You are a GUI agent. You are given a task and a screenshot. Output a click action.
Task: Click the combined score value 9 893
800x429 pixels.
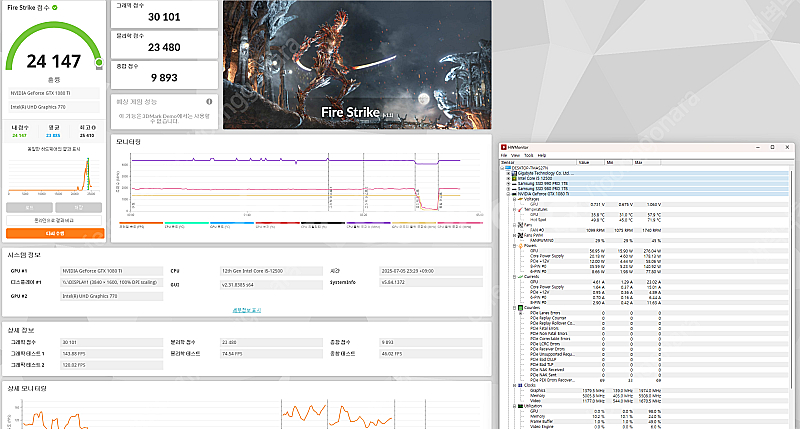[164, 78]
